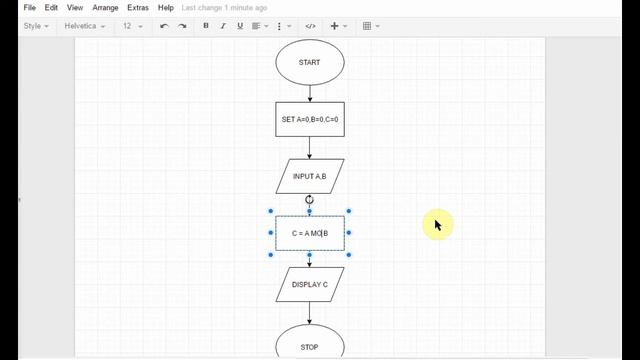Open the Help menu

(166, 8)
